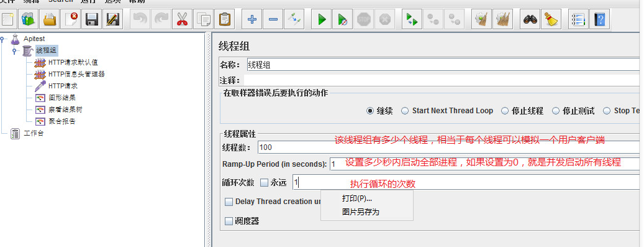644x247 pixels.
Task: Shutdown all remote engines
Action: coord(454,19)
